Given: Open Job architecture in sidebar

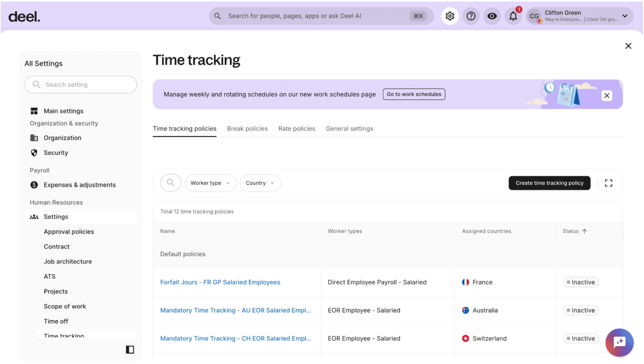Looking at the screenshot, I should coord(68,262).
